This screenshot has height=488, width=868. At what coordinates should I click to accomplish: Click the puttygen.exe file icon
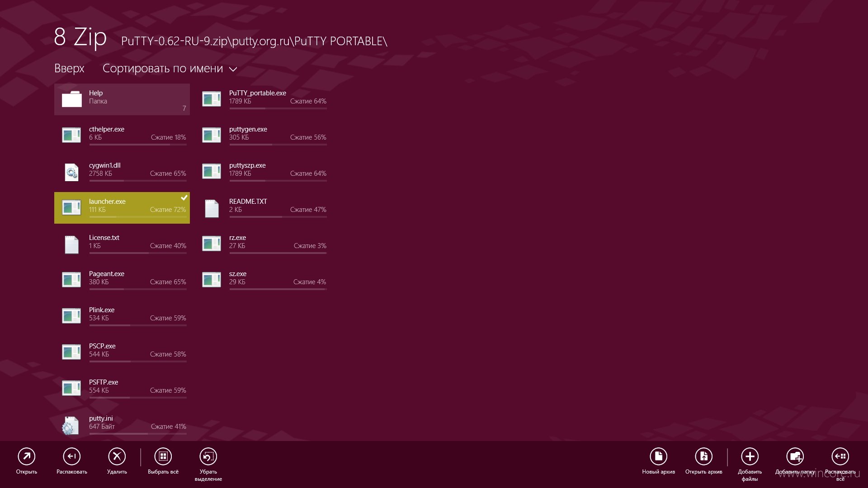point(212,135)
